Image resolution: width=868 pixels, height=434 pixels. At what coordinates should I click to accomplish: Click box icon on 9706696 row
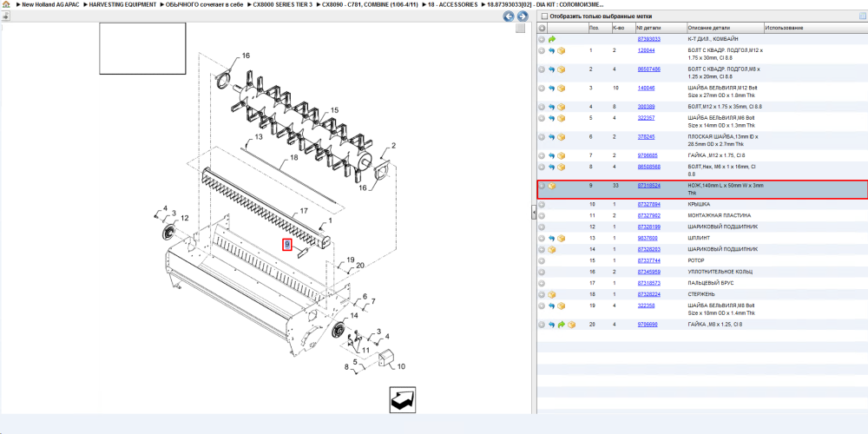571,325
